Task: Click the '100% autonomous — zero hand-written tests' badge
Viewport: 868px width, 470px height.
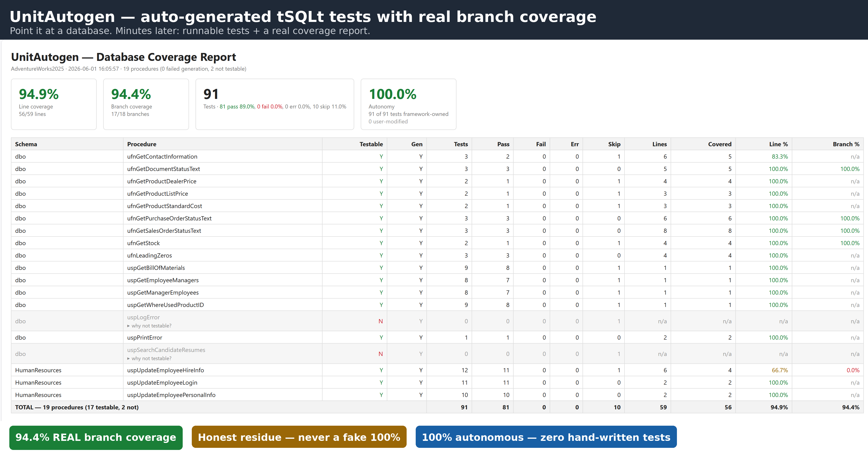Action: (546, 437)
